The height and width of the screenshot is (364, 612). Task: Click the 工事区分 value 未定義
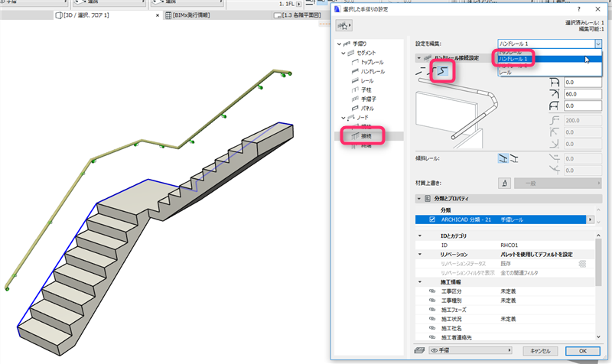click(x=508, y=291)
